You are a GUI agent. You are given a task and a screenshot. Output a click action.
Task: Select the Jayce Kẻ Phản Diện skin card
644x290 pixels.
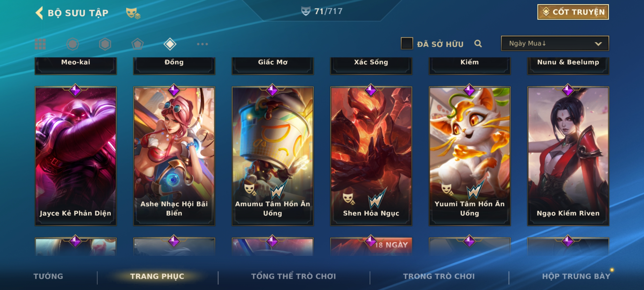click(76, 156)
